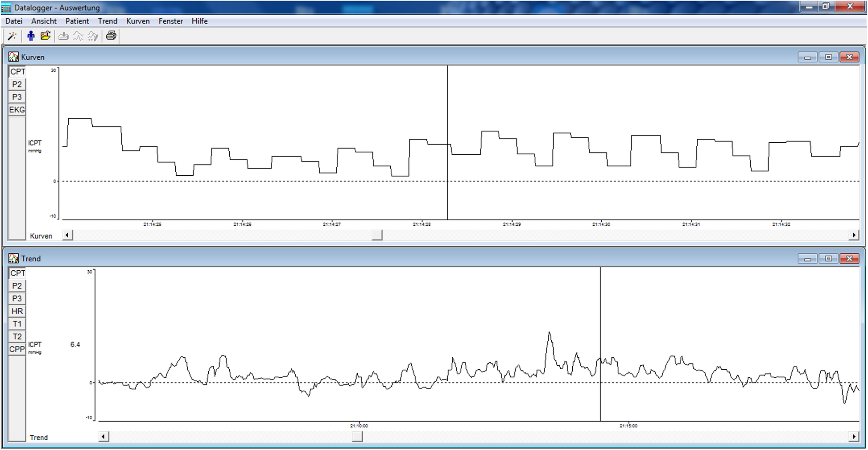Toggle the HR channel in Trend
The image size is (868, 450).
[x=17, y=311]
